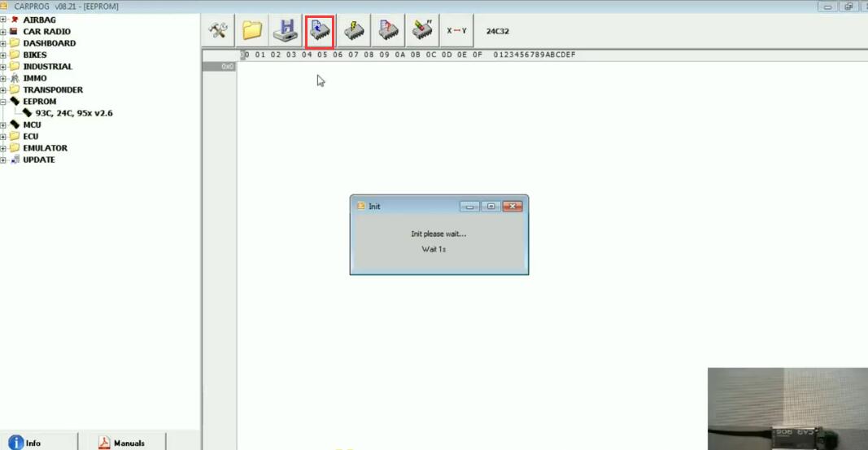This screenshot has height=450, width=868.
Task: Select the UPDATE category label
Action: click(39, 159)
